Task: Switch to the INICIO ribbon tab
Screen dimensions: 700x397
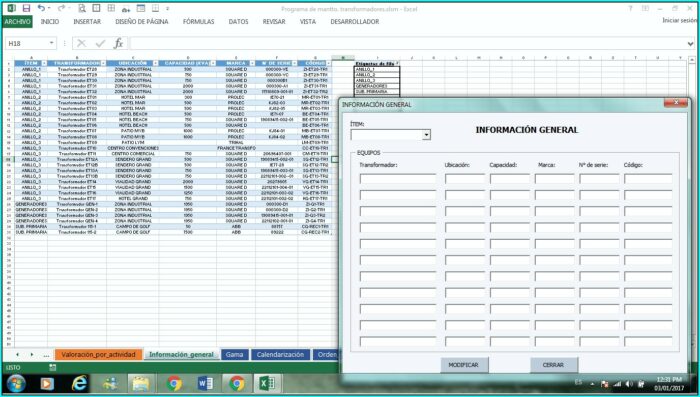Action: click(50, 21)
